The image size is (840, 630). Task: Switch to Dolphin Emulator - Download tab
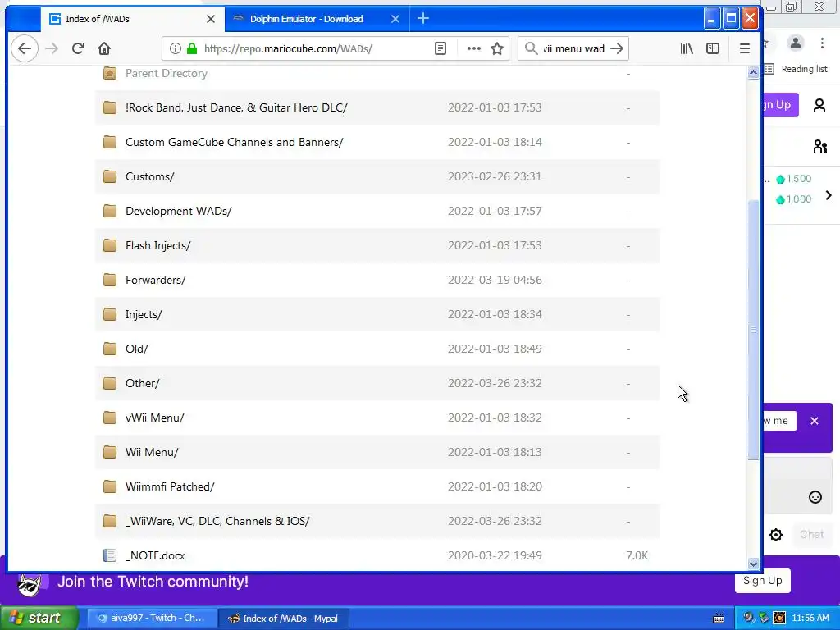[x=317, y=19]
